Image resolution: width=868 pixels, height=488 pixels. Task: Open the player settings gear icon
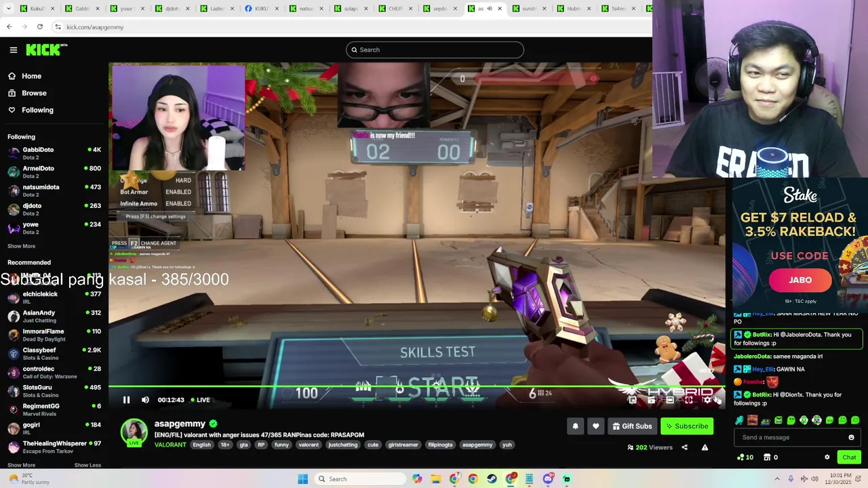click(x=707, y=400)
